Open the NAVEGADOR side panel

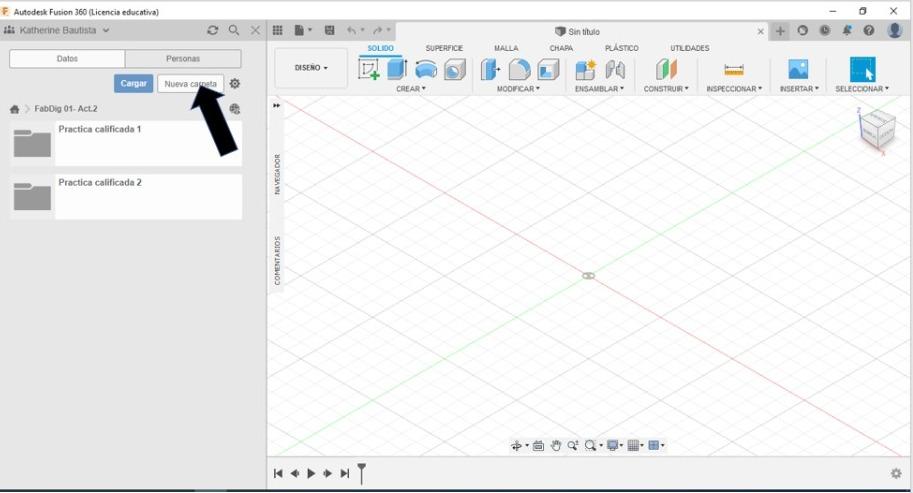pyautogui.click(x=277, y=174)
